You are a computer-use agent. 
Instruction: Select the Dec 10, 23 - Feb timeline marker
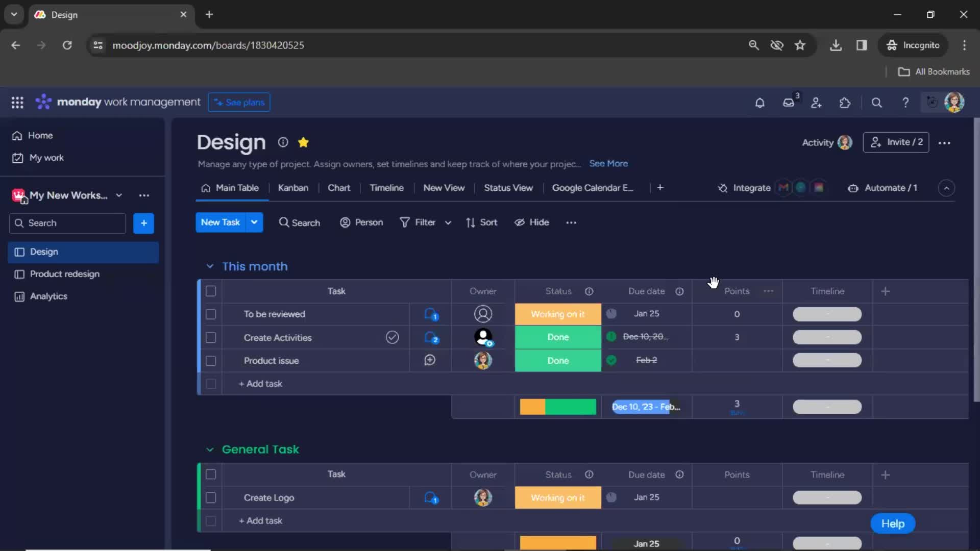tap(645, 406)
